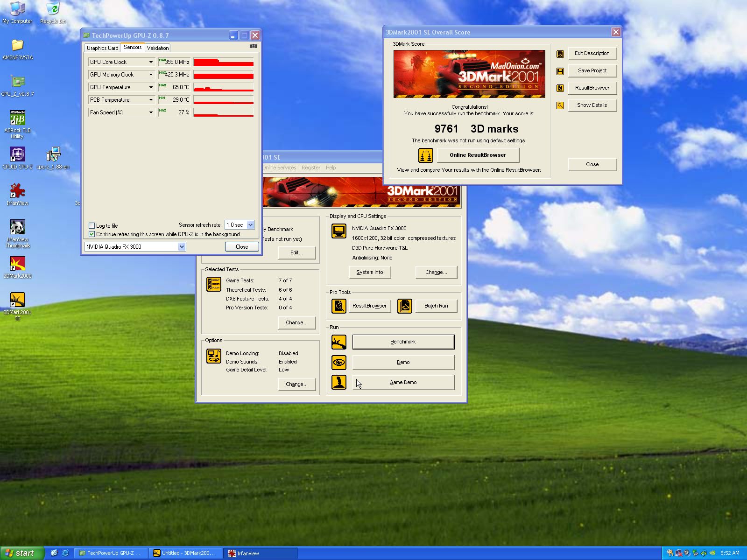The height and width of the screenshot is (560, 747).
Task: Click the 3DMark2001 banner in score window
Action: click(x=469, y=74)
